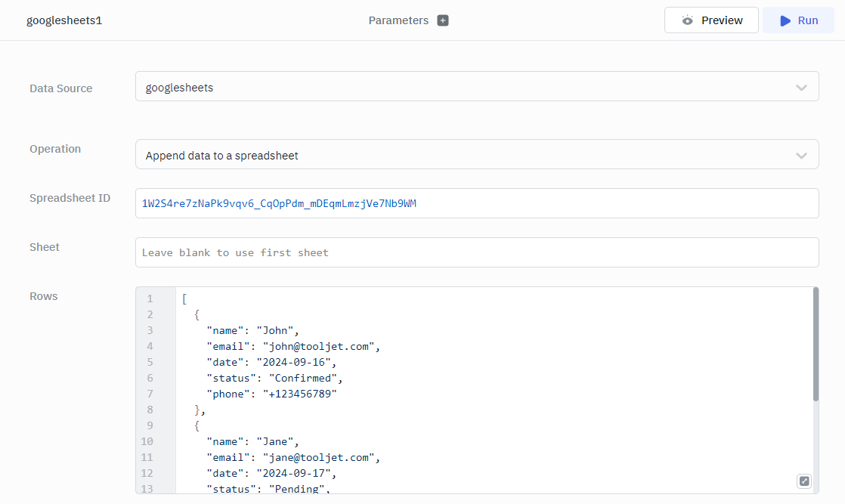845x504 pixels.
Task: Expand the Data Source dropdown chevron
Action: click(801, 88)
